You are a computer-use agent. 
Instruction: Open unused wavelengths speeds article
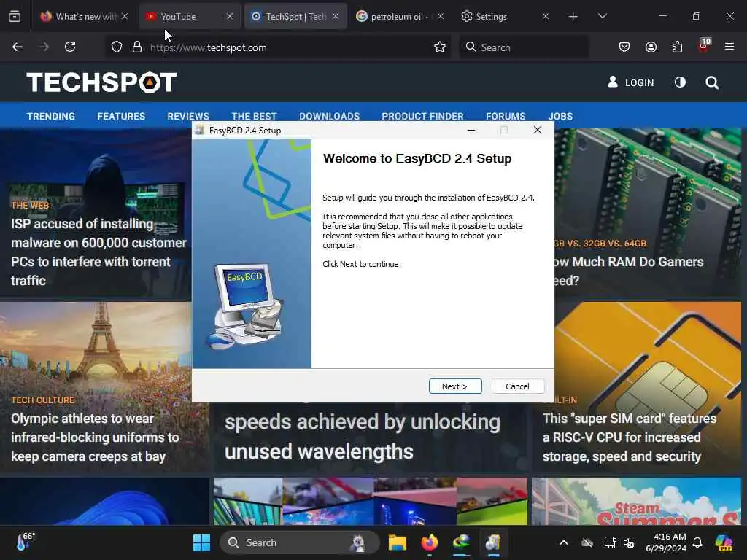click(363, 436)
